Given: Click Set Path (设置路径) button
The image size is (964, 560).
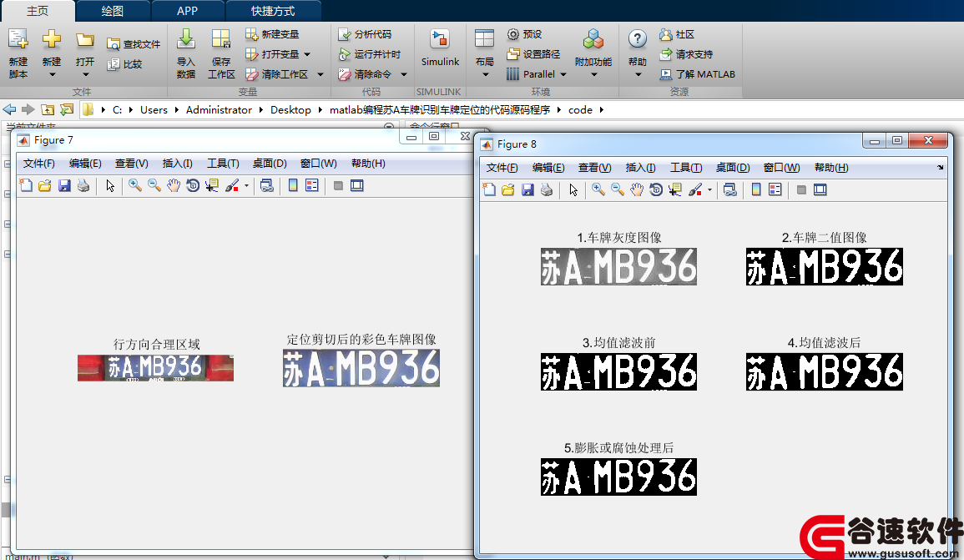Looking at the screenshot, I should [533, 54].
